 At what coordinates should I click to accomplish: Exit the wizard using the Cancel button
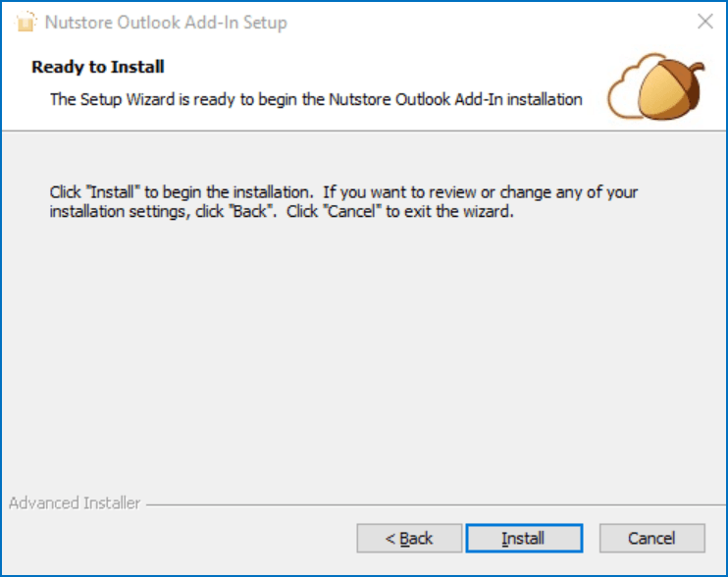(x=651, y=538)
